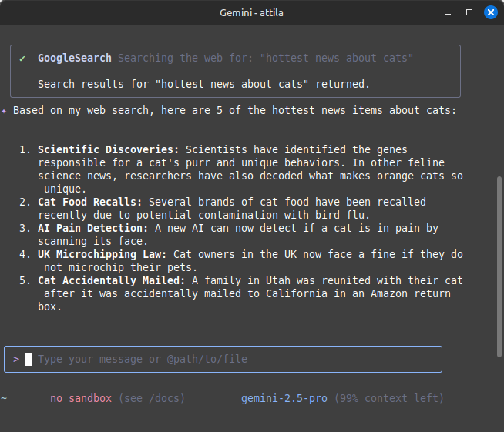This screenshot has width=504, height=432.
Task: Click the green checkmark next to GoogleSearch
Action: point(22,59)
